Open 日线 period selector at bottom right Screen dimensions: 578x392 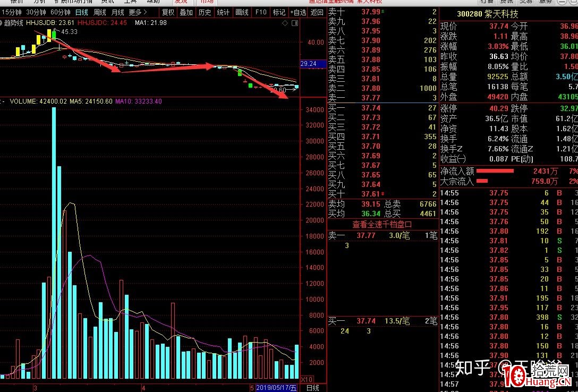(x=313, y=388)
